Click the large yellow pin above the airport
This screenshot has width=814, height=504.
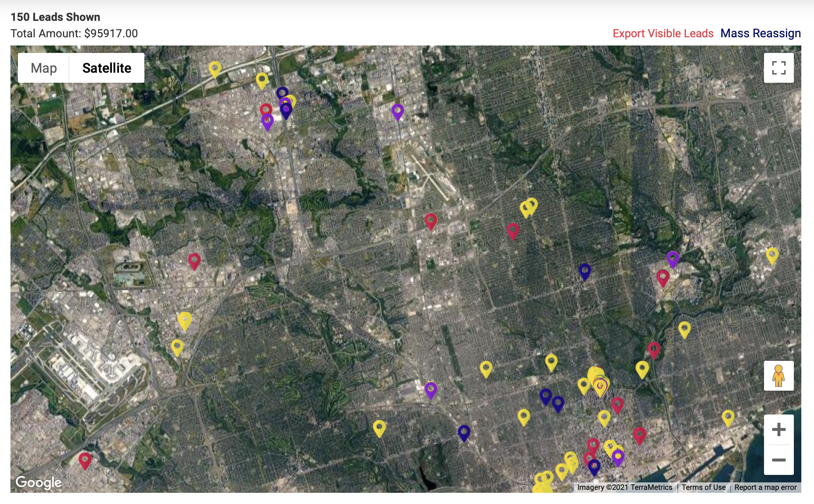(x=185, y=321)
